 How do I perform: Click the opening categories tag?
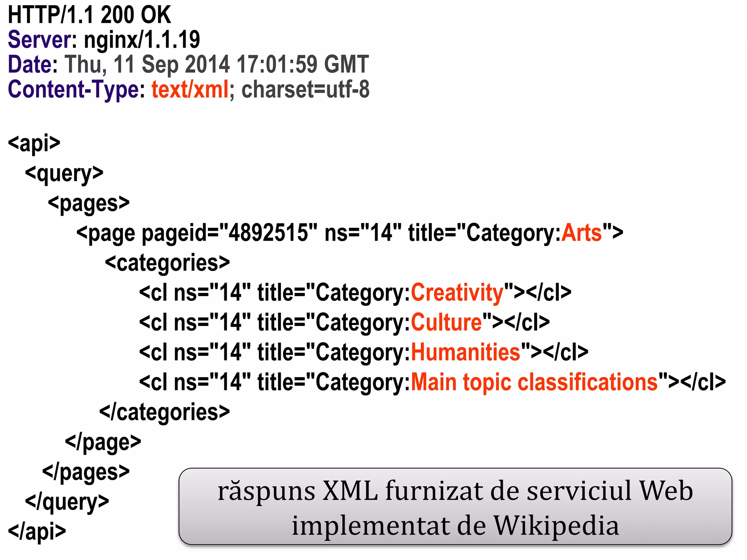(x=167, y=263)
